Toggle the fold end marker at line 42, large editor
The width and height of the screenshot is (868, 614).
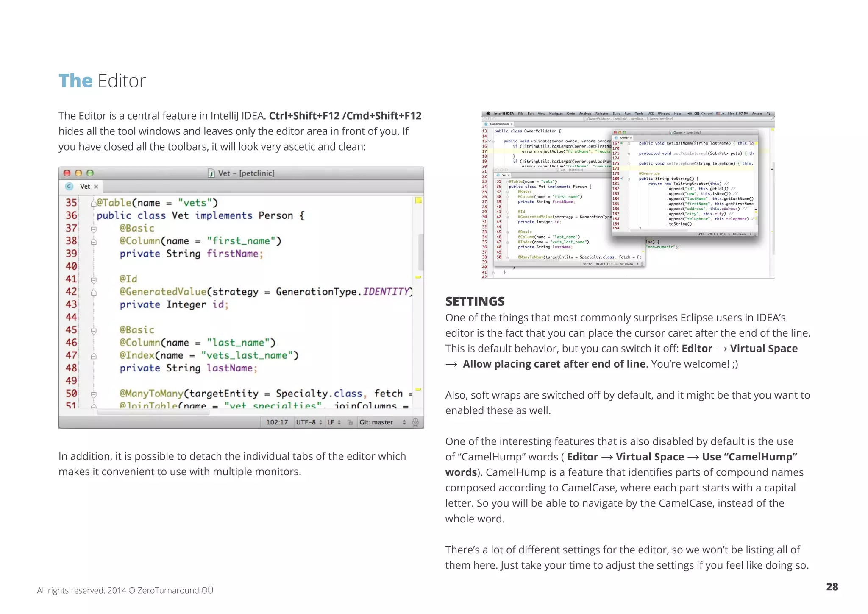coord(94,293)
